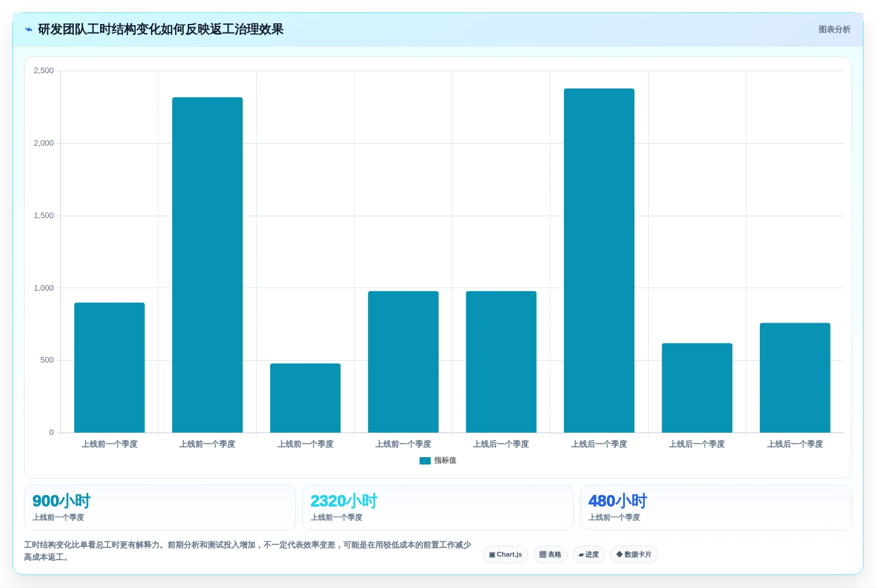Image resolution: width=876 pixels, height=588 pixels.
Task: Click the 1,000 y-axis label
Action: pyautogui.click(x=44, y=288)
